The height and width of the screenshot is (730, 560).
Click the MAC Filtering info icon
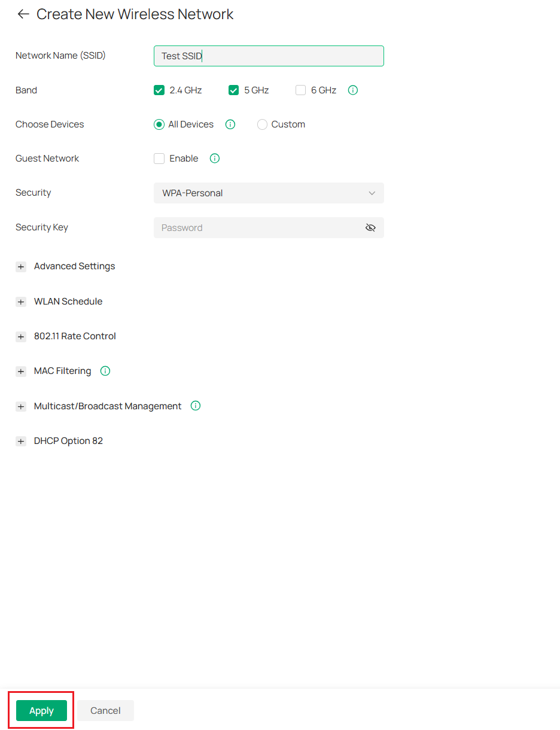click(x=105, y=371)
